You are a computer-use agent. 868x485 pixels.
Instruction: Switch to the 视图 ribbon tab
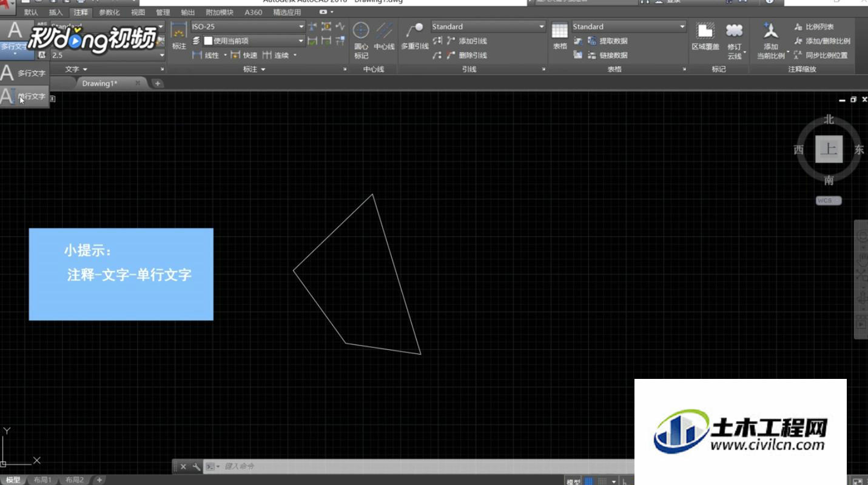pos(138,12)
